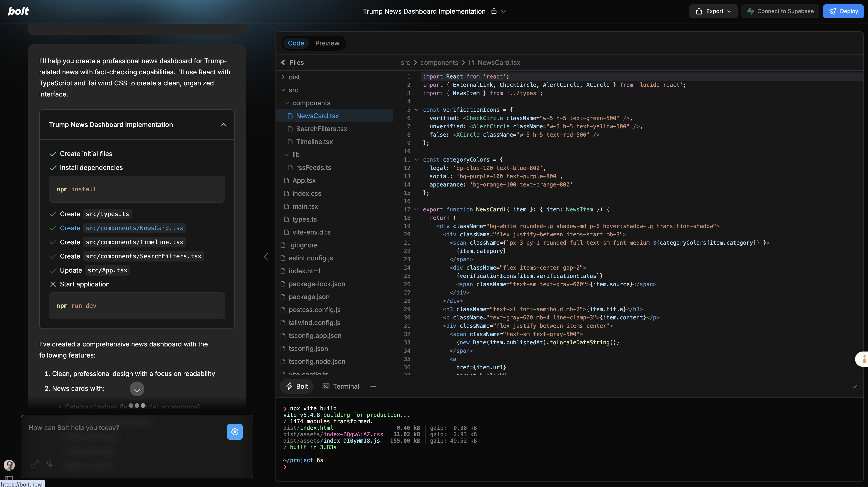Image resolution: width=868 pixels, height=487 pixels.
Task: Click NewsCard.tsx in the breadcrumb
Action: 498,62
